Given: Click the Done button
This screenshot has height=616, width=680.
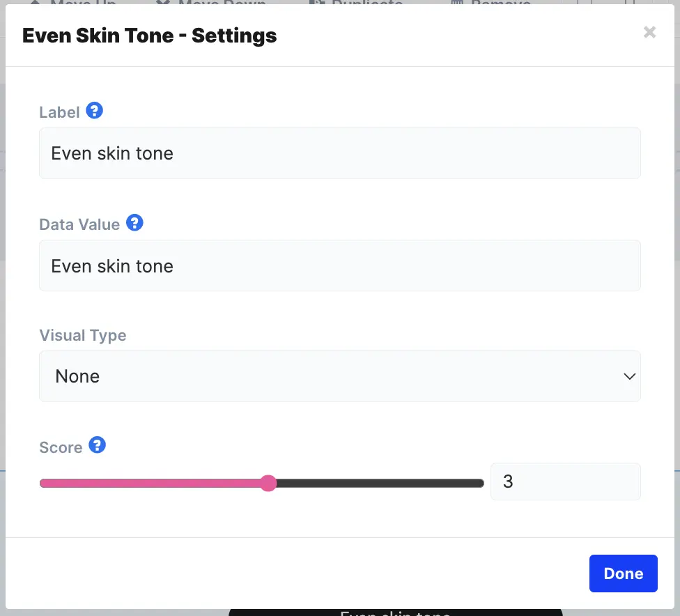Looking at the screenshot, I should (x=623, y=573).
